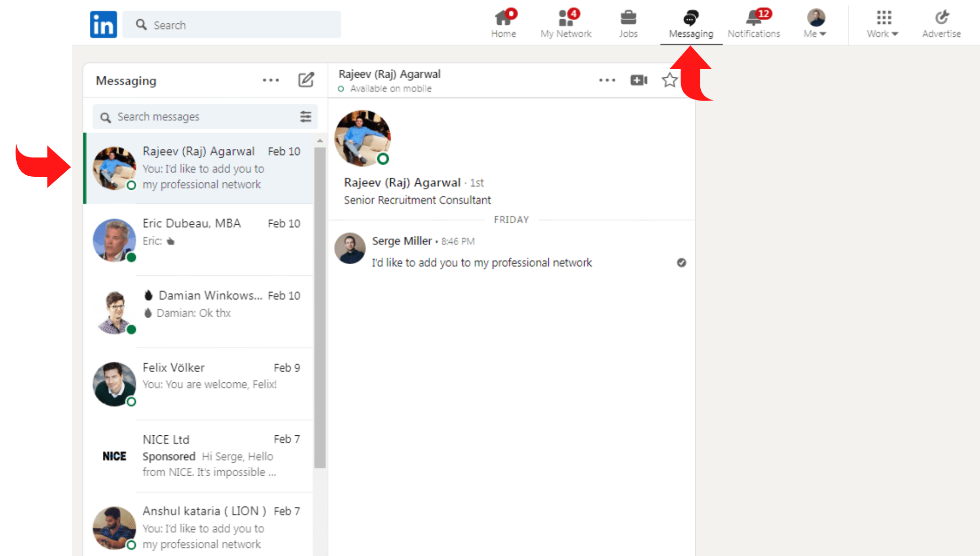Click the compose new message icon

pos(305,79)
